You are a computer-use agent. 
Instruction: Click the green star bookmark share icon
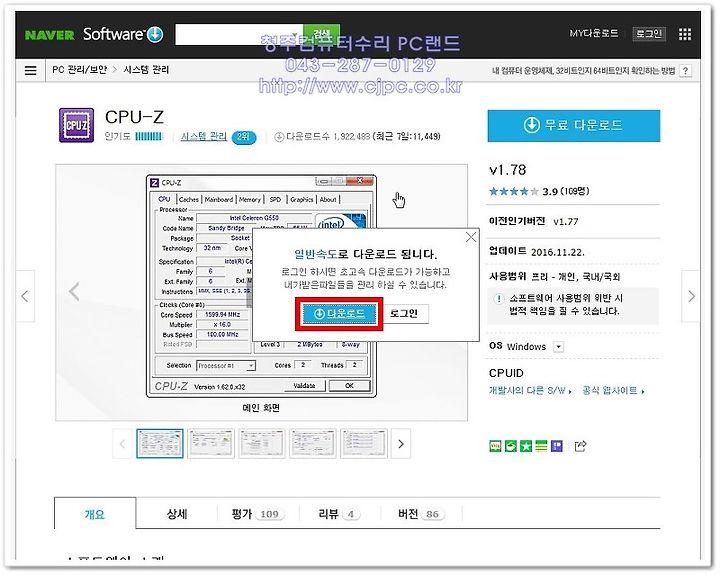coord(526,446)
